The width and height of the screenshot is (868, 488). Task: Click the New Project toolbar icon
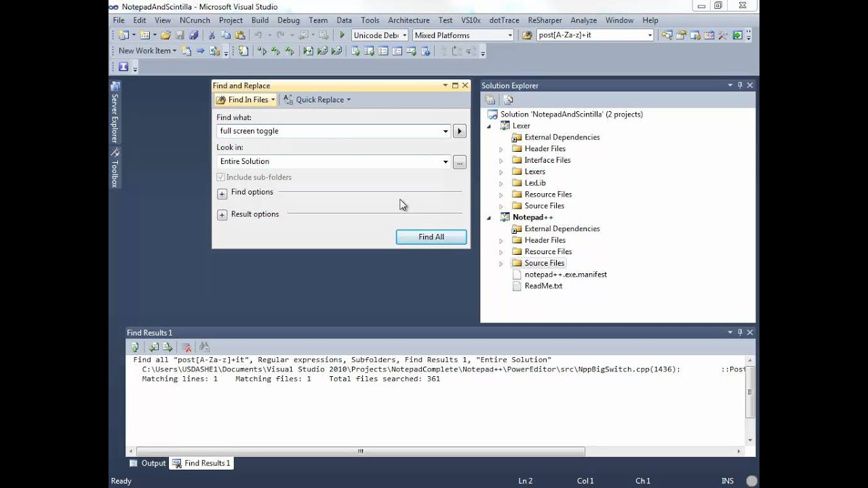click(123, 35)
